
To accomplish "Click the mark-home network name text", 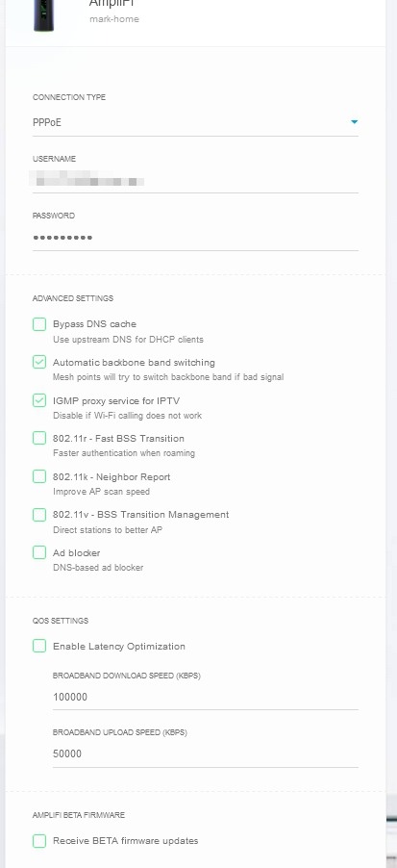I will (x=114, y=19).
